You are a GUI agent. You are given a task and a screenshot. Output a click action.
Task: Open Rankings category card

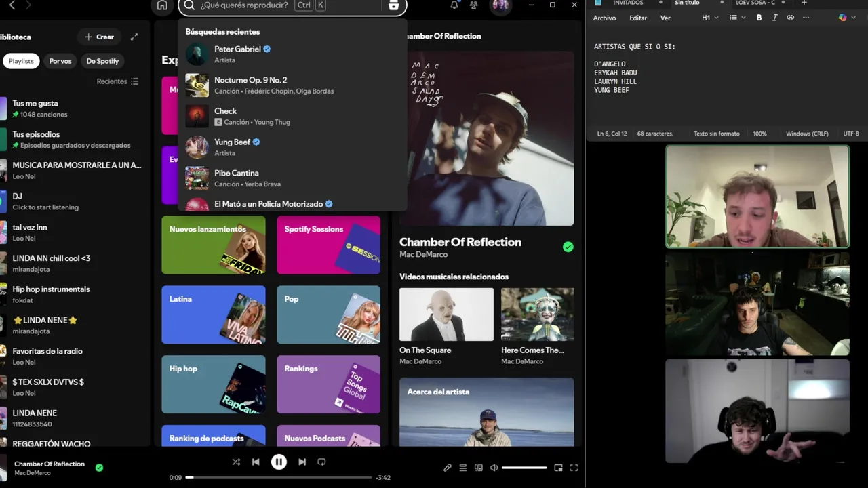(x=328, y=384)
